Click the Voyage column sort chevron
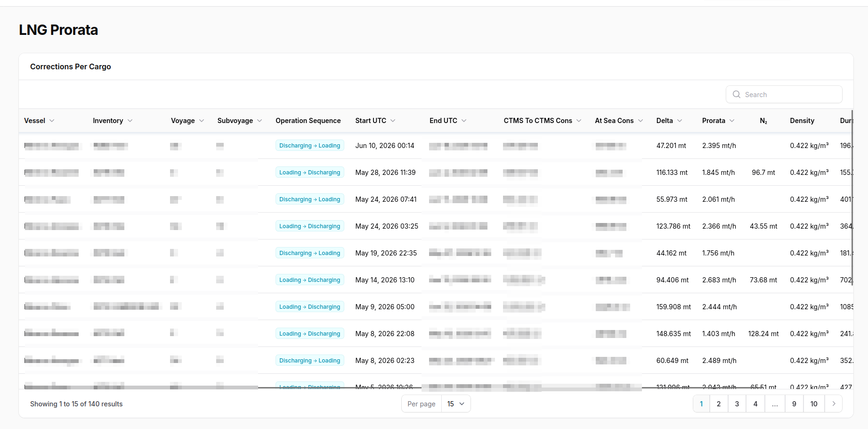 (x=202, y=121)
